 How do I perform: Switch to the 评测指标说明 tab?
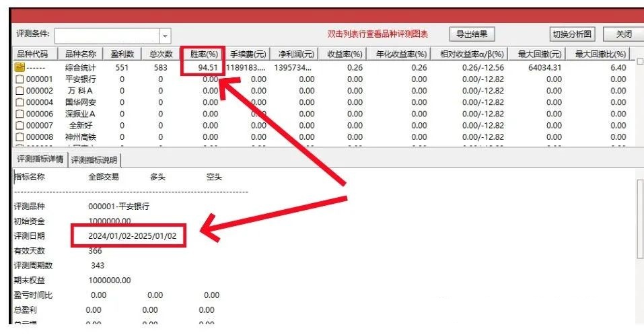coord(95,160)
